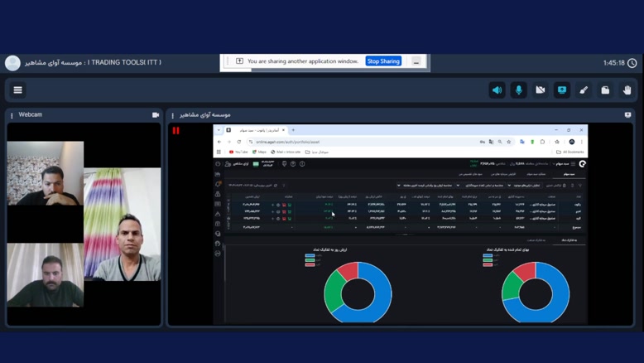This screenshot has height=363, width=644.
Task: Raise hand using the hand icon
Action: coord(627,90)
